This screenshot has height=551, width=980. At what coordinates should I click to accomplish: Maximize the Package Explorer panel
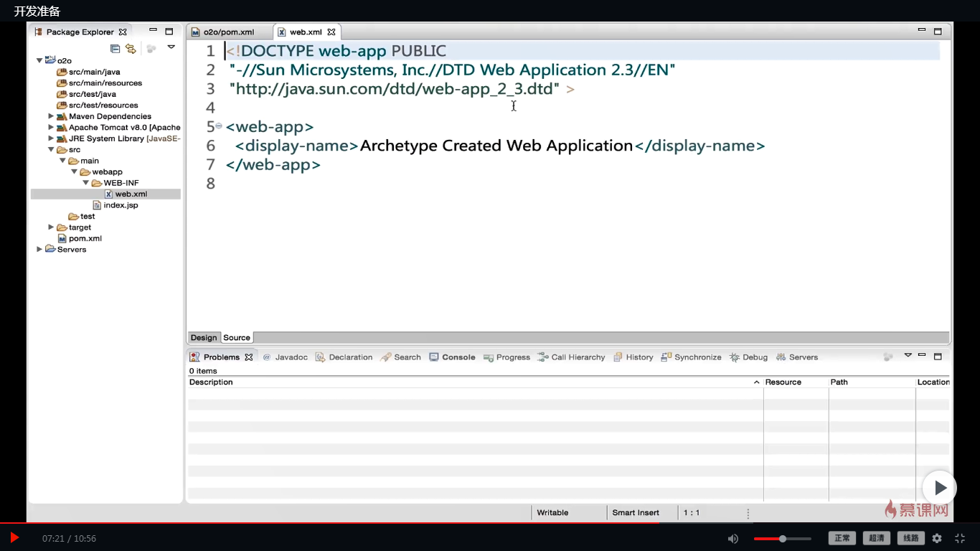click(169, 32)
